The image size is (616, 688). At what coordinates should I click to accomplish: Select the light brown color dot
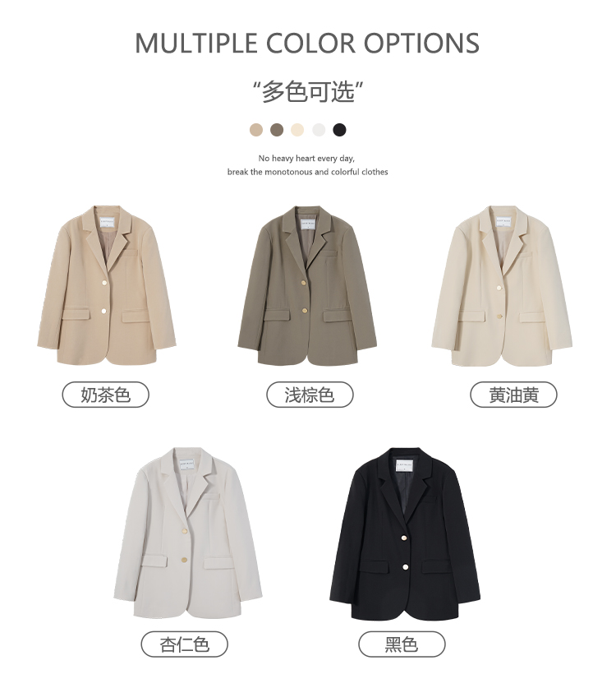tap(277, 130)
